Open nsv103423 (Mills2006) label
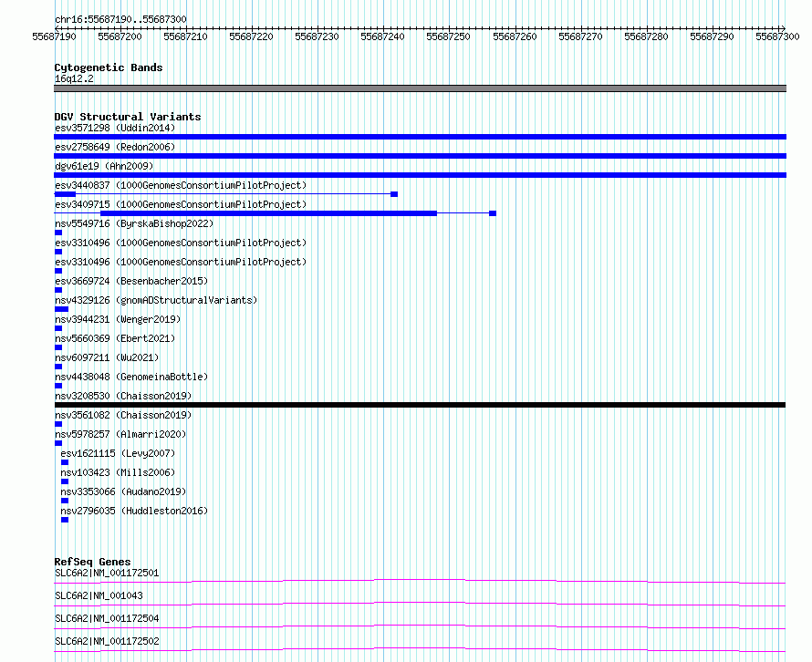Screen dimensions: 812x662 pos(118,472)
